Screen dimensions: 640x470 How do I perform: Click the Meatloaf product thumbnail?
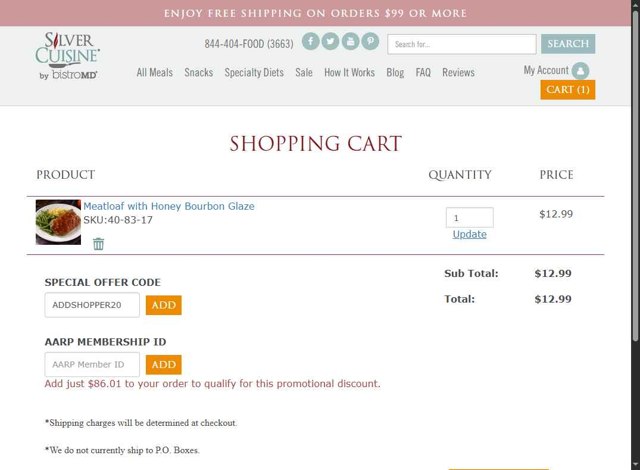[58, 222]
